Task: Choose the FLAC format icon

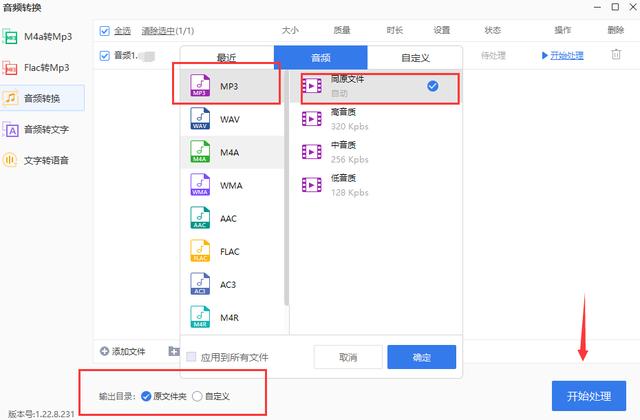Action: click(200, 251)
